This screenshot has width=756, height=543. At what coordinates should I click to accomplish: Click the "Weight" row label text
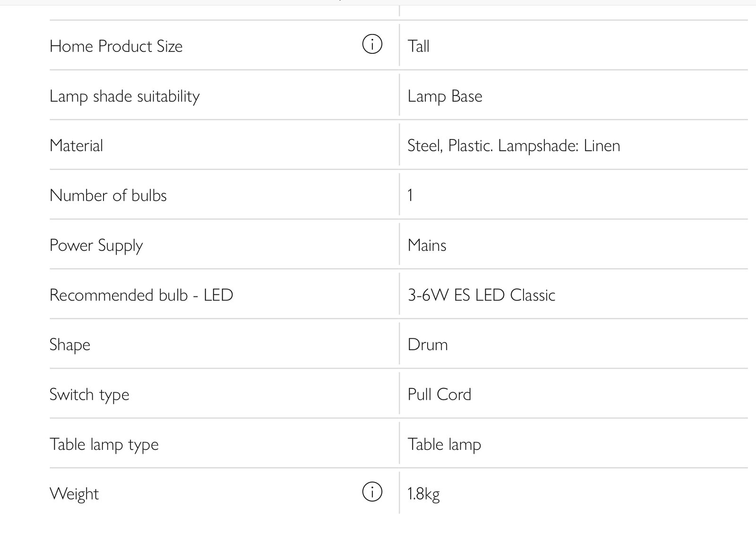click(x=74, y=494)
